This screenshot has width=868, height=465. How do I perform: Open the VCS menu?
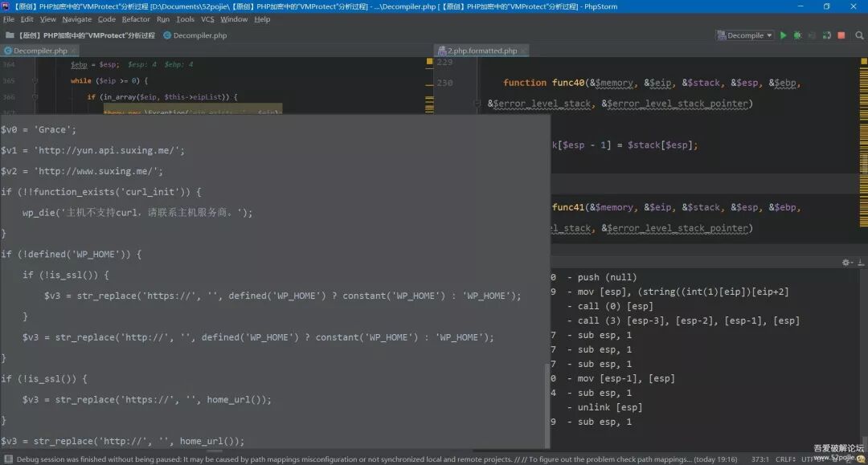coord(207,19)
